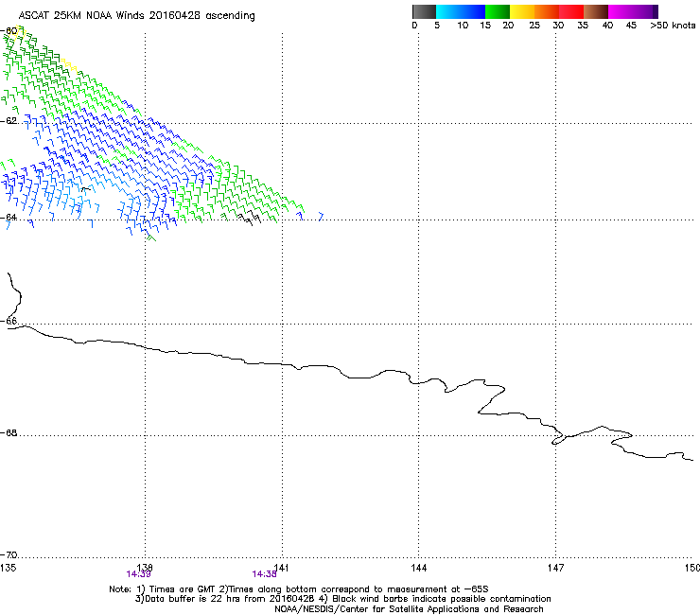Click the brown 35-40 knots legend color
Viewport: 700px width, 615px height.
tap(596, 11)
